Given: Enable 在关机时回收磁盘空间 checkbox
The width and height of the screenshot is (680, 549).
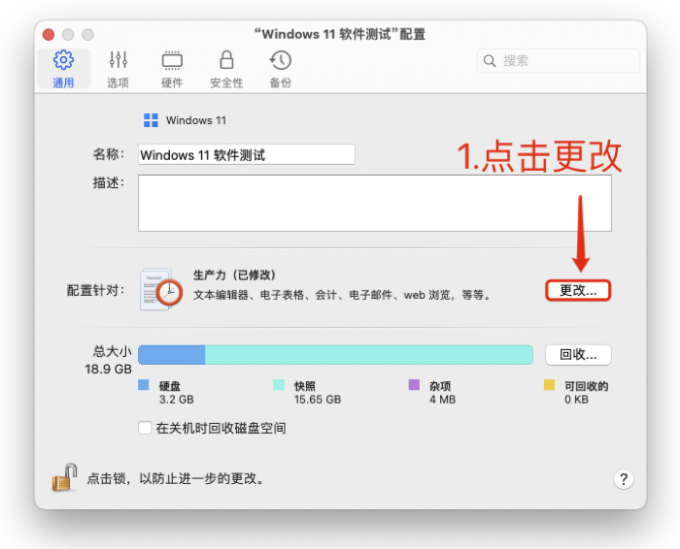Looking at the screenshot, I should 145,428.
